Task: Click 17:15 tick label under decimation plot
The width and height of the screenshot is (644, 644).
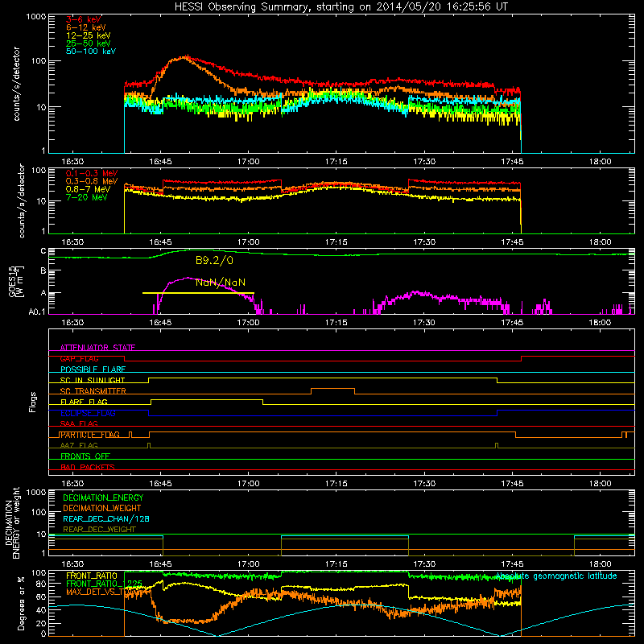Action: coord(336,564)
